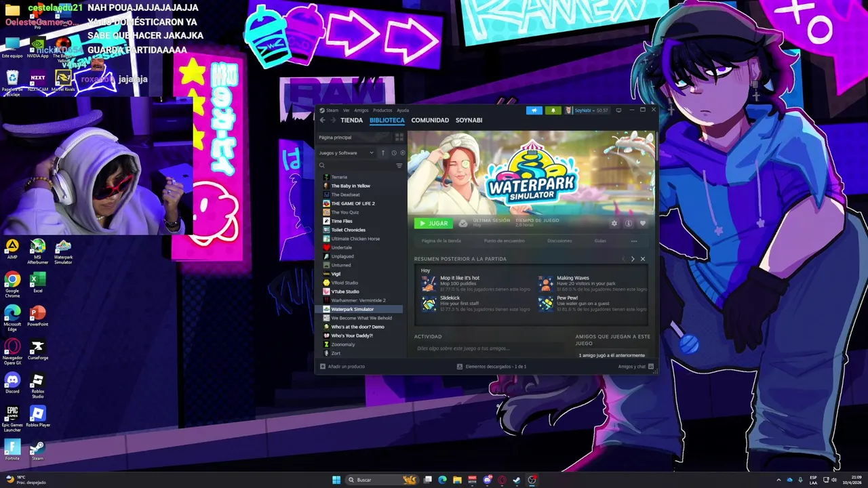The height and width of the screenshot is (488, 868).
Task: Go to TIENDA tab
Action: click(351, 120)
